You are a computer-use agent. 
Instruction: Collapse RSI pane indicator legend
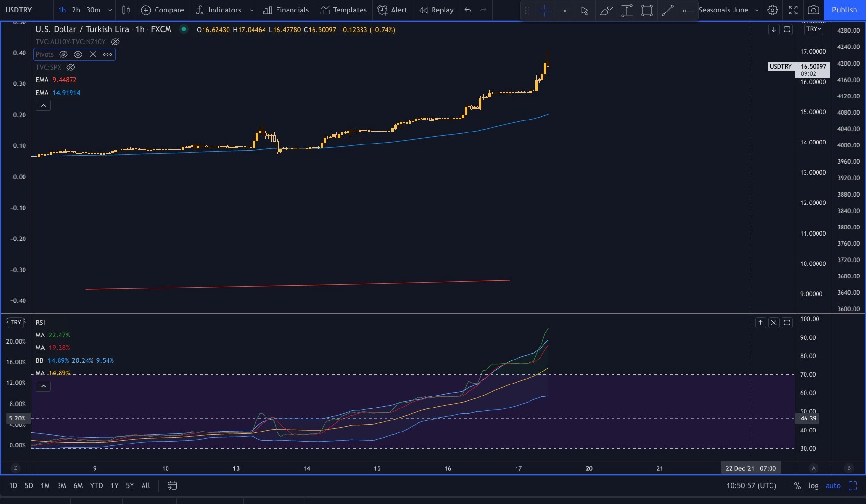(x=43, y=386)
